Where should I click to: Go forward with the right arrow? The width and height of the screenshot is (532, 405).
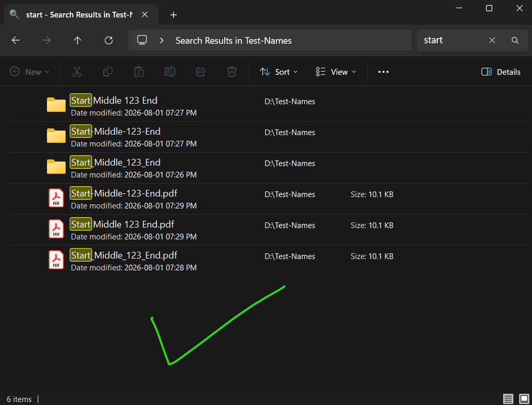(46, 40)
